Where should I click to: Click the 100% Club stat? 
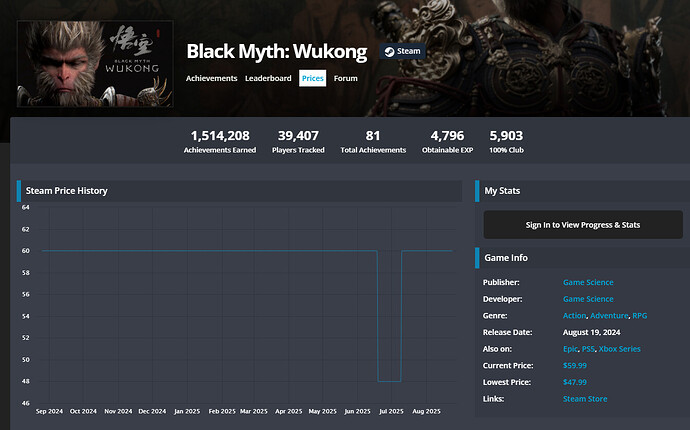[505, 141]
